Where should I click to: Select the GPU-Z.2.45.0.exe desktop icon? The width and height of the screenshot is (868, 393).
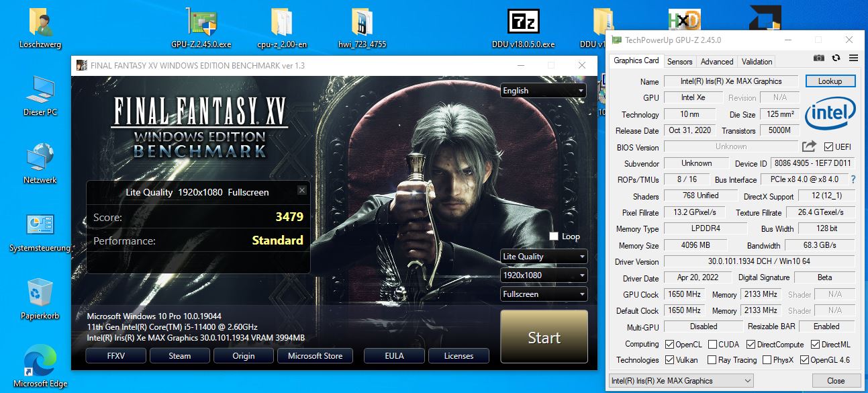[x=201, y=28]
